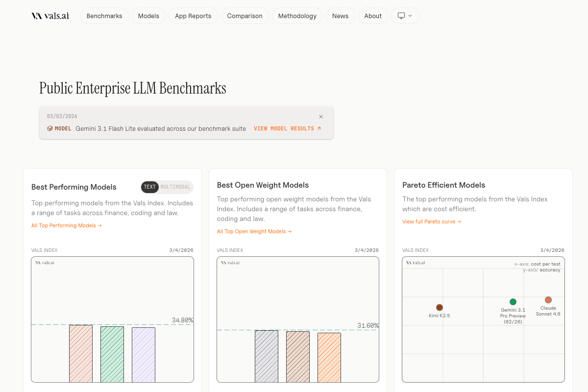Go to the Models page
588x392 pixels.
148,16
